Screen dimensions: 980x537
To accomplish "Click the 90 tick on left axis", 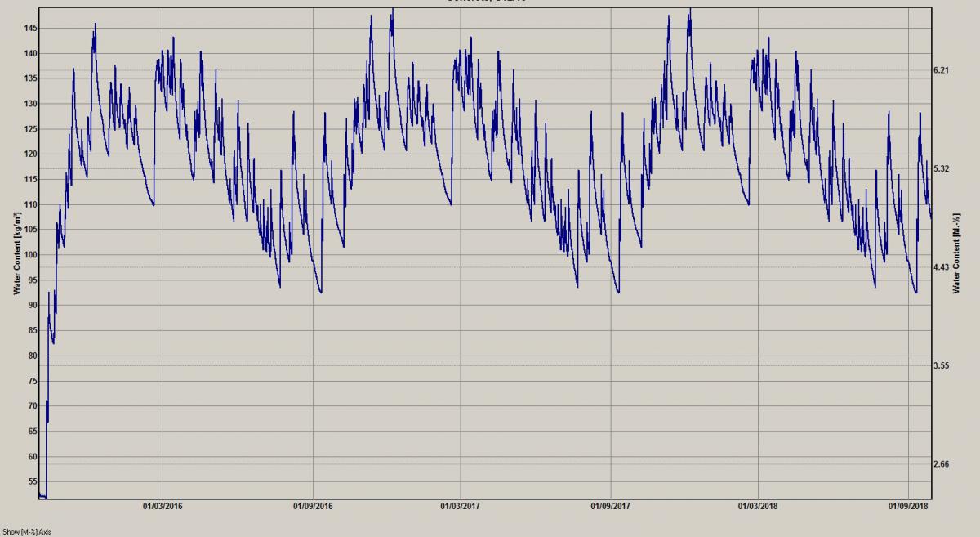I will [33, 306].
